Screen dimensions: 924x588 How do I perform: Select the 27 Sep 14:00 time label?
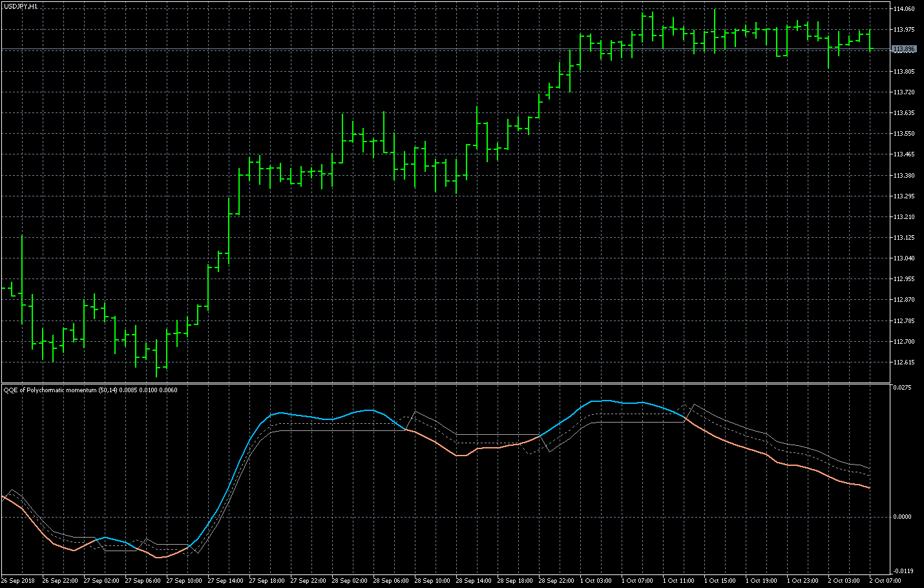226,581
